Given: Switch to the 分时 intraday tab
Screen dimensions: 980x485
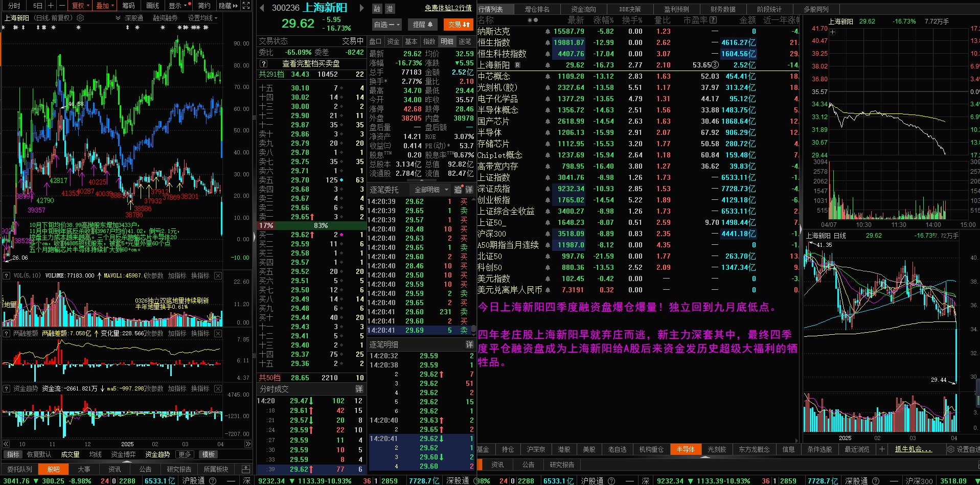Looking at the screenshot, I should (x=14, y=6).
